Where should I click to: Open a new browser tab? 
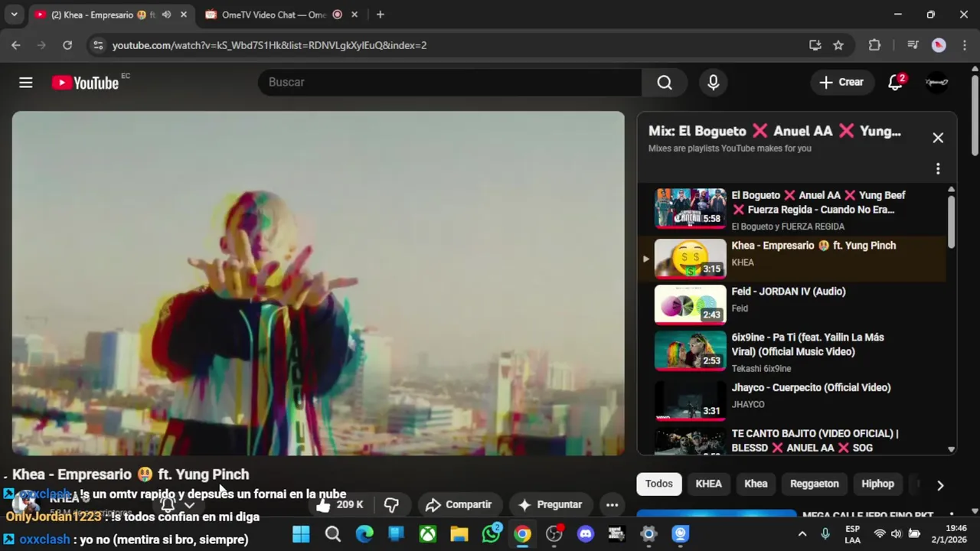pyautogui.click(x=381, y=15)
